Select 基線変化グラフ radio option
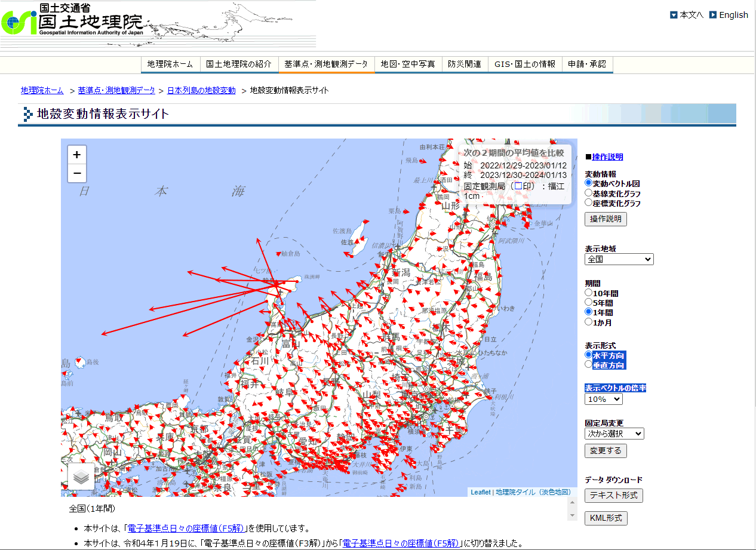The width and height of the screenshot is (756, 550). pyautogui.click(x=589, y=193)
